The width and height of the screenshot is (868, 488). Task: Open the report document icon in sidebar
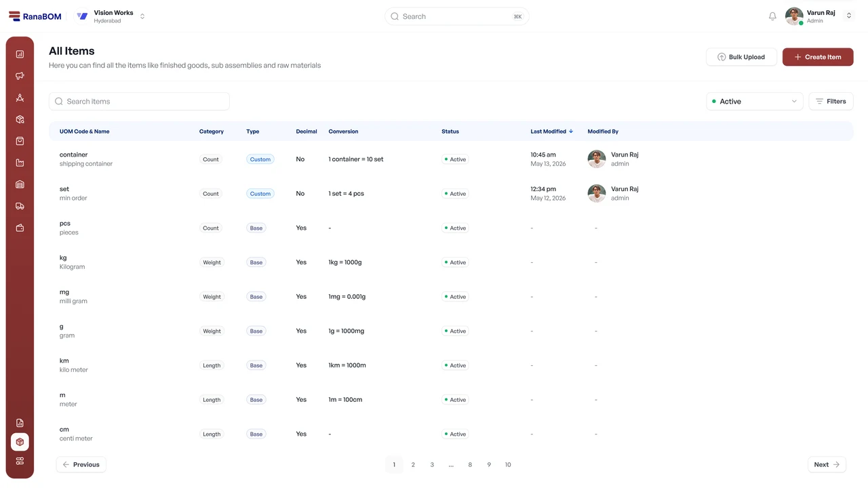coord(20,423)
